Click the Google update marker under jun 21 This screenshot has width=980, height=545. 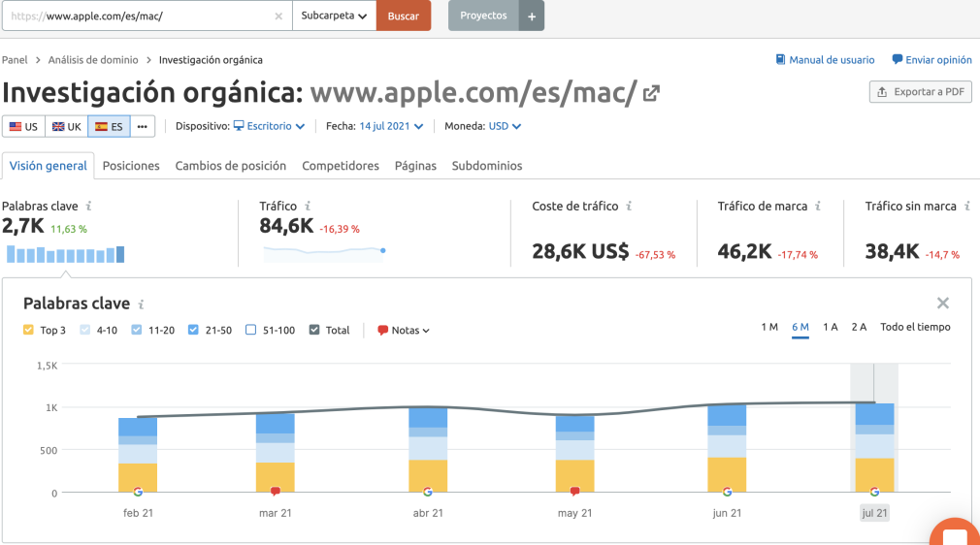click(727, 492)
